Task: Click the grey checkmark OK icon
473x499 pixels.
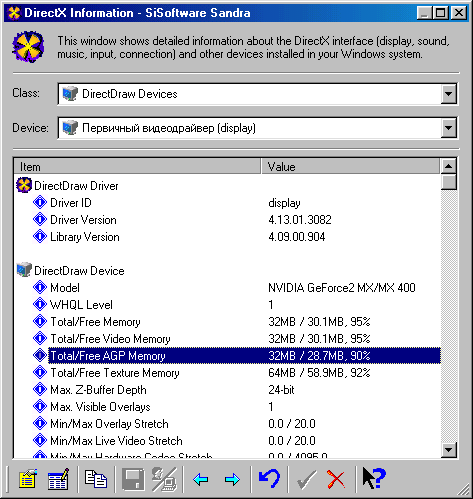Action: tap(306, 480)
